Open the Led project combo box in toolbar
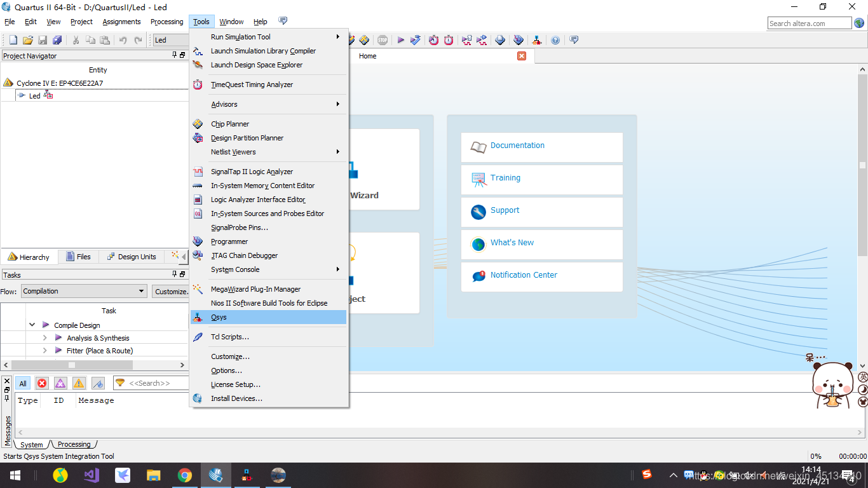Screen dimensions: 868x488 (x=170, y=40)
